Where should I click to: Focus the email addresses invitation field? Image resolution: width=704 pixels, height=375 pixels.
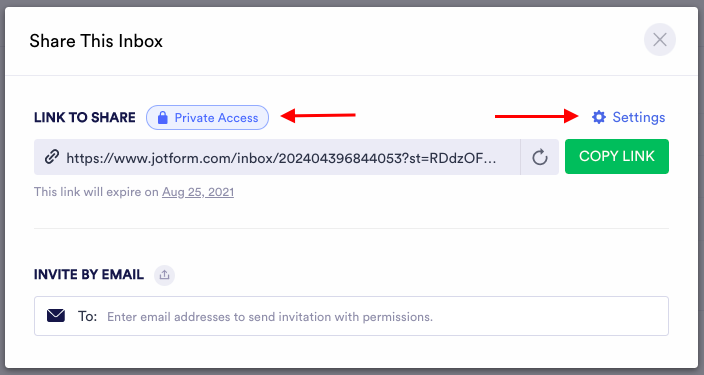click(x=351, y=316)
